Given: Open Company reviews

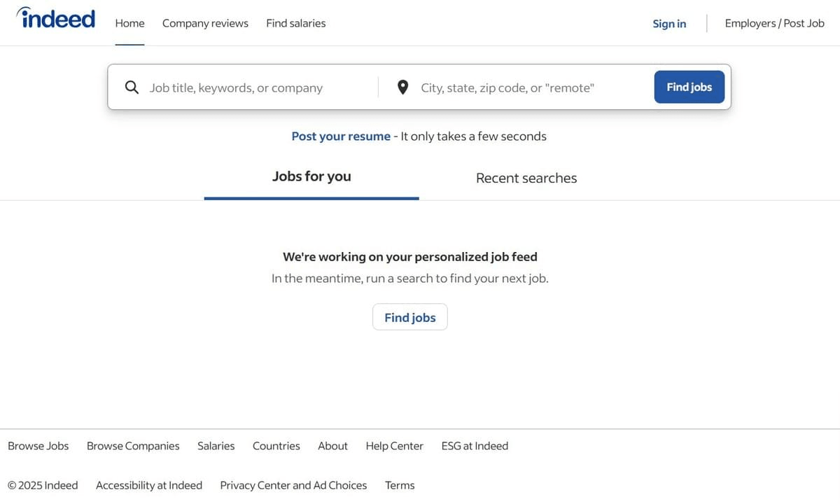Looking at the screenshot, I should coord(204,22).
